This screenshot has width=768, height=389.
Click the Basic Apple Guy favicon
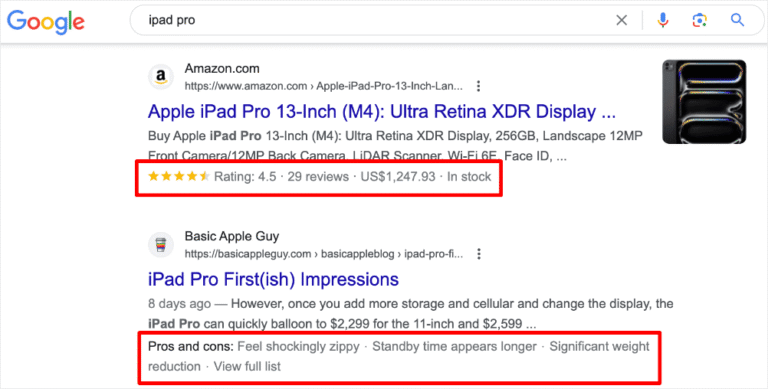tap(161, 244)
